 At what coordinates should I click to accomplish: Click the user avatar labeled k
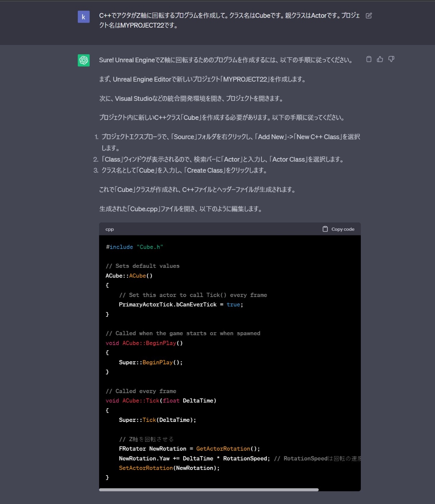click(84, 17)
